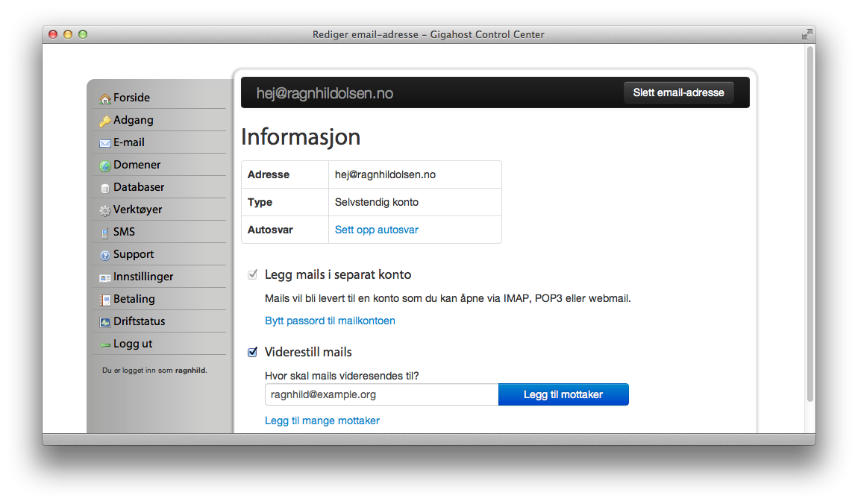Click the green icon beside Logg ut
Image resolution: width=858 pixels, height=504 pixels.
point(105,345)
